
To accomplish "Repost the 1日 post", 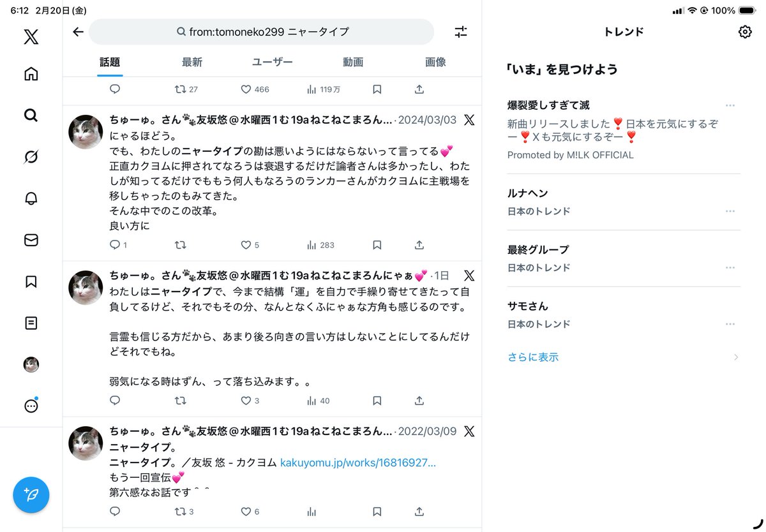I will tap(181, 401).
